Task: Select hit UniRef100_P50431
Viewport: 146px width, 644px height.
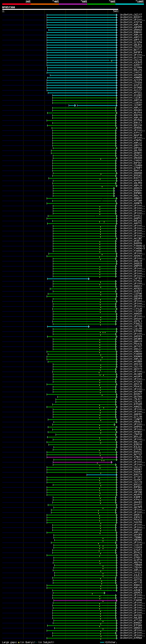Action: [131, 344]
